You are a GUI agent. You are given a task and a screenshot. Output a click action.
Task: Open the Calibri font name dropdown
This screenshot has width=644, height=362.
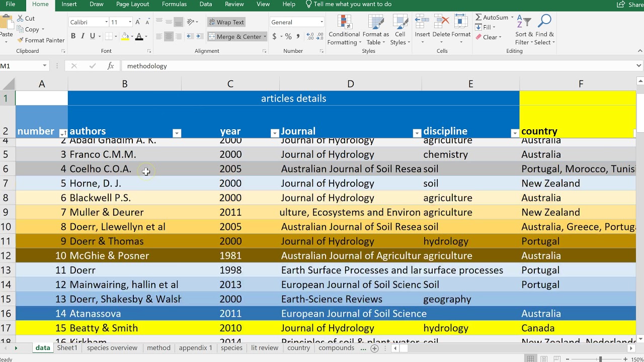[x=106, y=22]
